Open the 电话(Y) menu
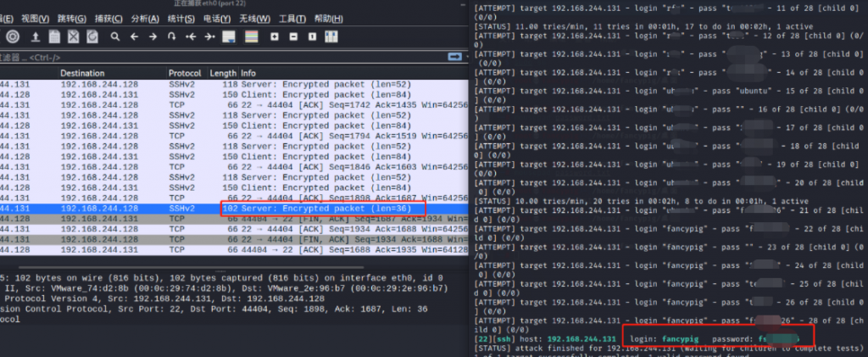This screenshot has width=868, height=357. click(218, 19)
